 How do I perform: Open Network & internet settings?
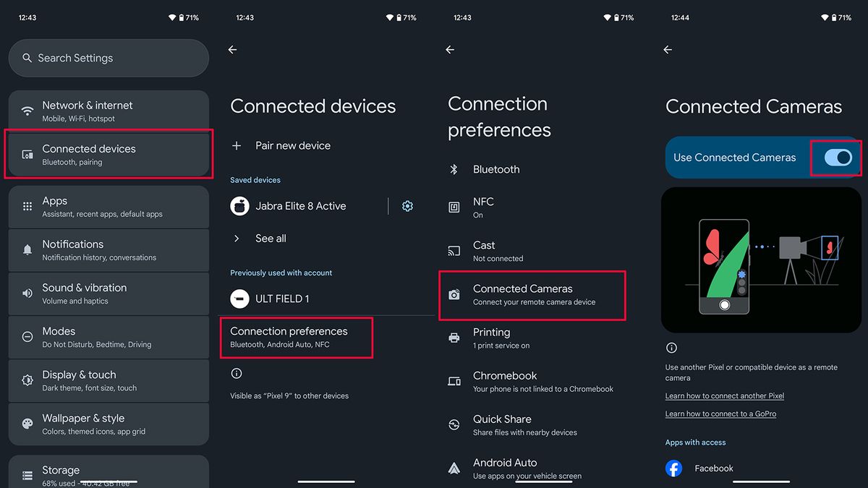pos(109,111)
